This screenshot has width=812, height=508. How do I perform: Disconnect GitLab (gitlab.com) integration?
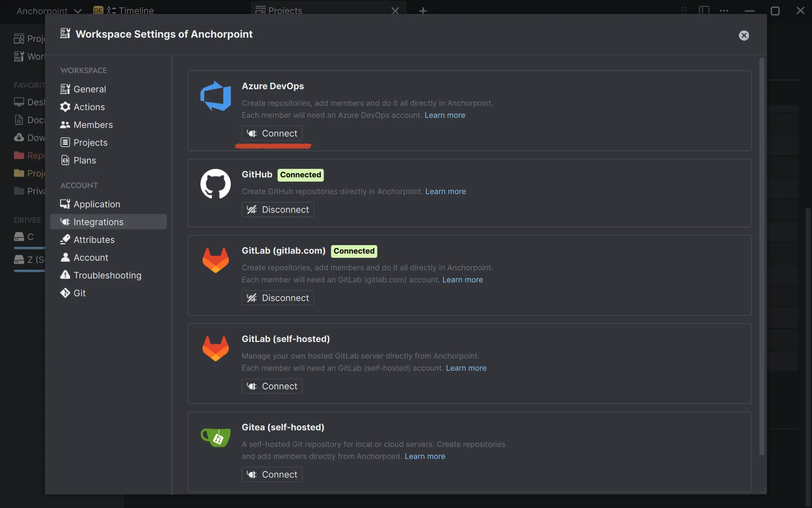tap(277, 298)
